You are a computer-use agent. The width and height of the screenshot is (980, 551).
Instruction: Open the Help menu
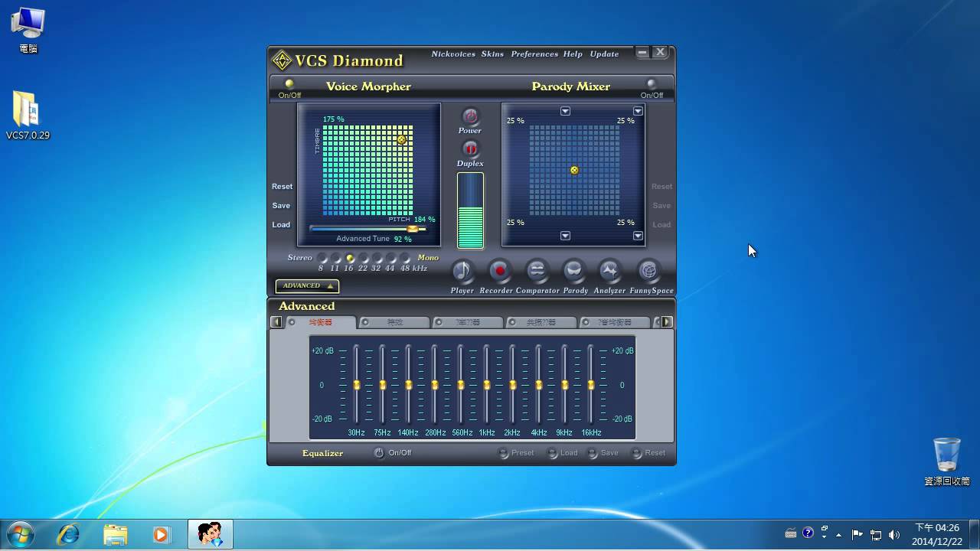(x=573, y=54)
